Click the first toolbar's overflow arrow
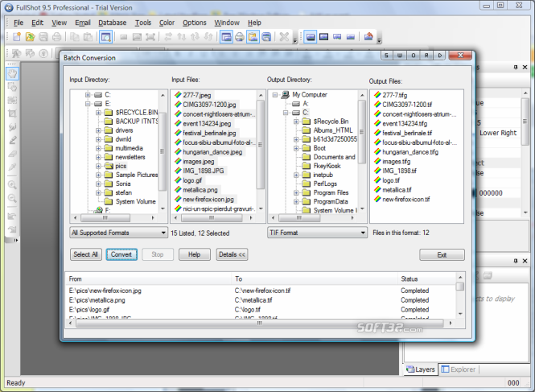Screen dimensions: 535x392 [295, 40]
